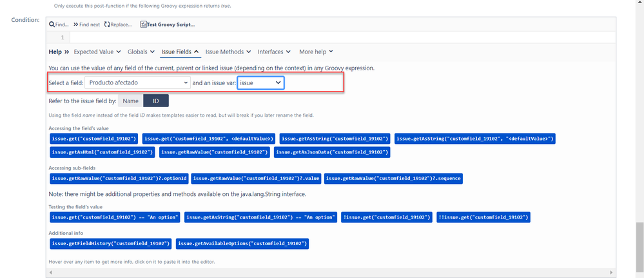The height and width of the screenshot is (278, 644).
Task: Open the issue var dropdown
Action: 261,83
